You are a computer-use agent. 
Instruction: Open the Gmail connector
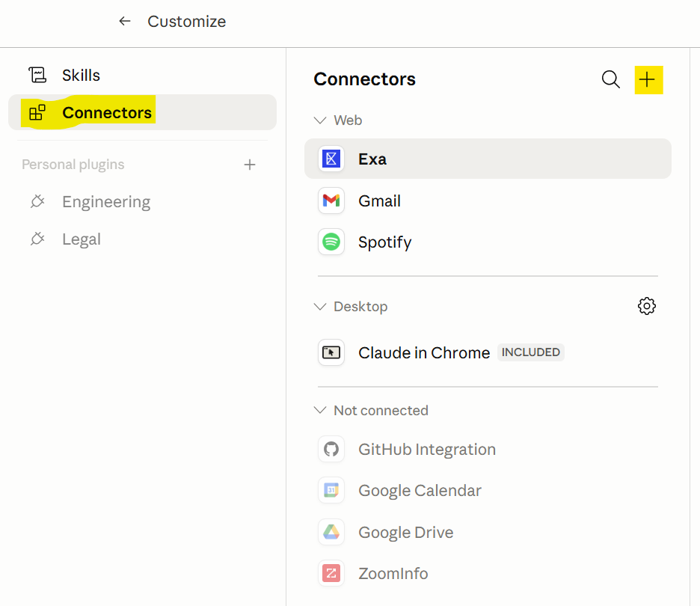(488, 201)
